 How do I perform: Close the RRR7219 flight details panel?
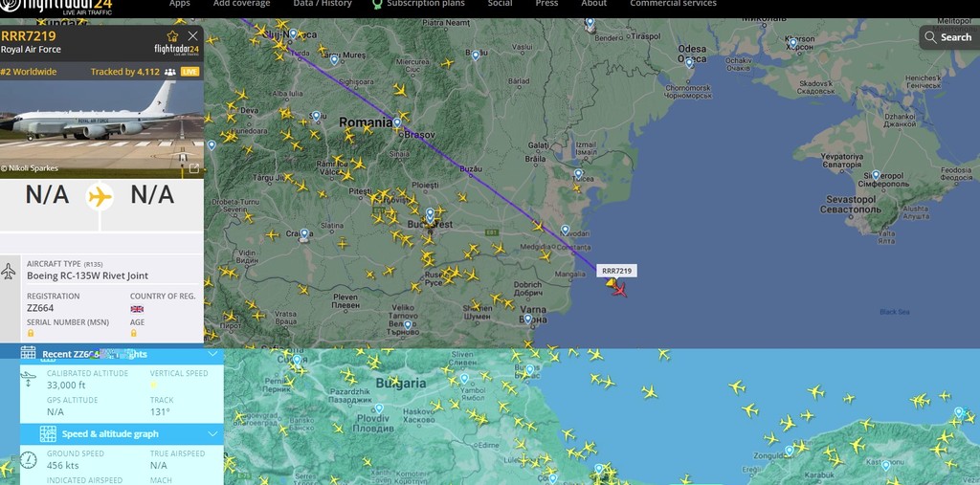pos(192,36)
